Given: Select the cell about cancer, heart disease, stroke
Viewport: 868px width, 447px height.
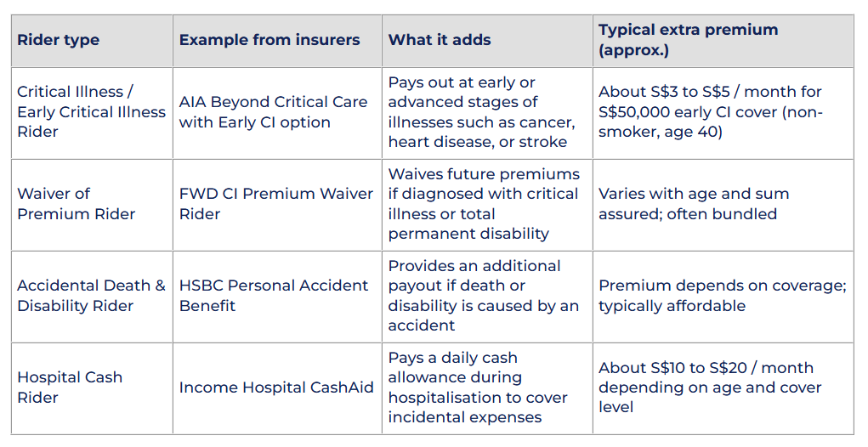Looking at the screenshot, I should point(481,112).
